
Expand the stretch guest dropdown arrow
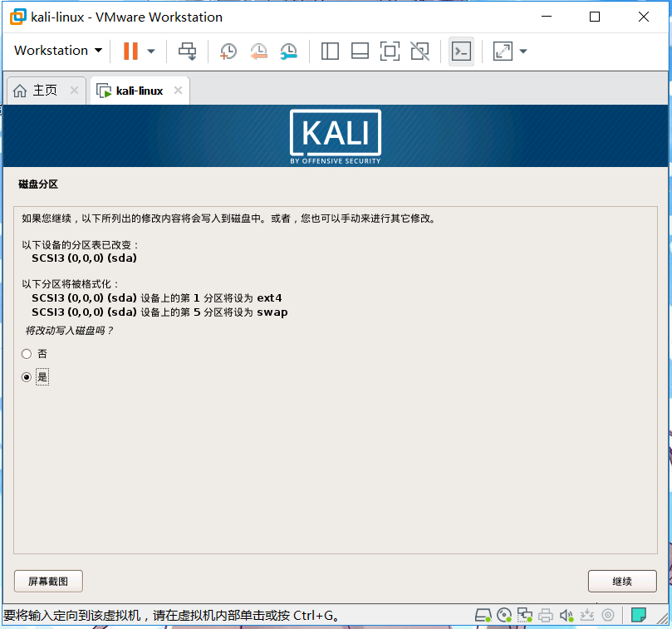coord(522,51)
